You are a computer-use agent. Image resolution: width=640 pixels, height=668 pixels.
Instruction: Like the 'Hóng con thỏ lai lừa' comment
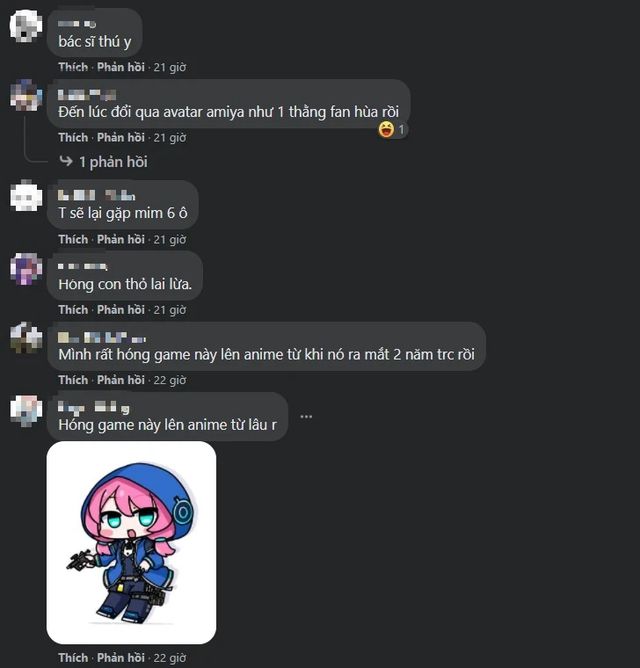[x=73, y=310]
